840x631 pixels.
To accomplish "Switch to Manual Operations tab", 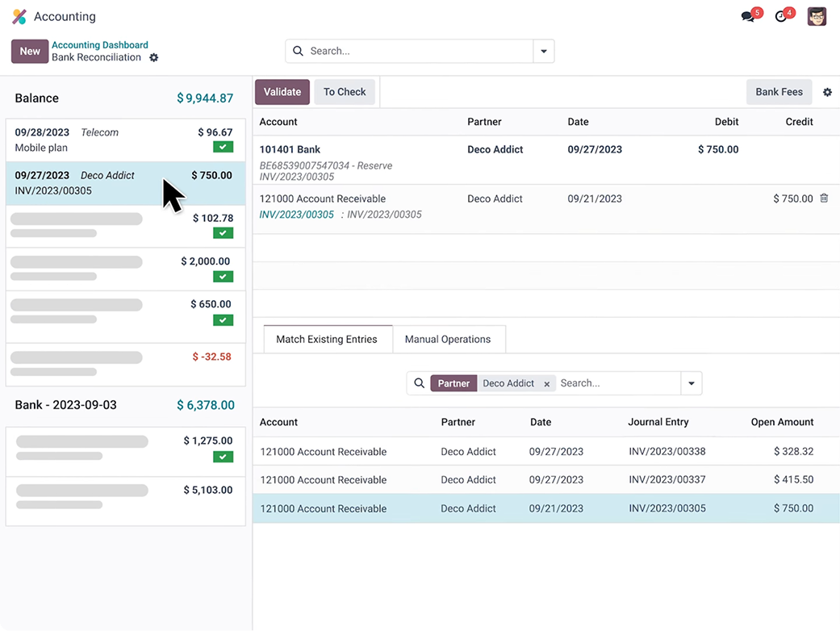I will 448,340.
